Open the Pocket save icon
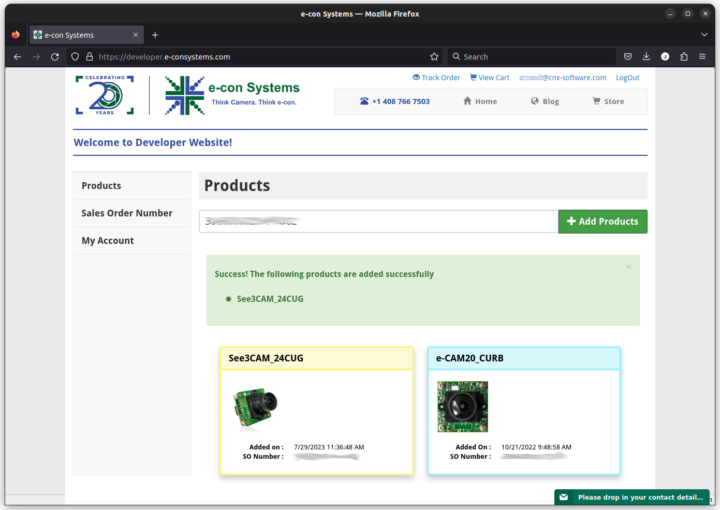Viewport: 720px width, 510px height. pyautogui.click(x=628, y=57)
